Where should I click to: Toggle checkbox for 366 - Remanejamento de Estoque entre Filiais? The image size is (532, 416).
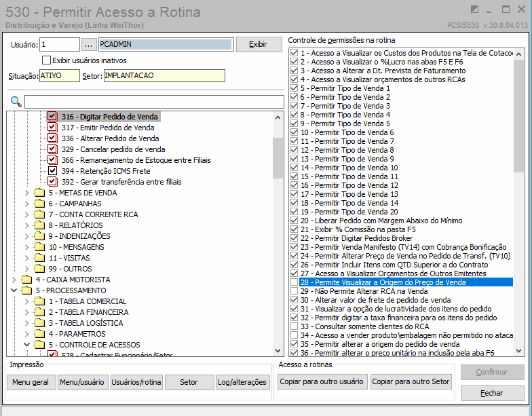click(52, 160)
